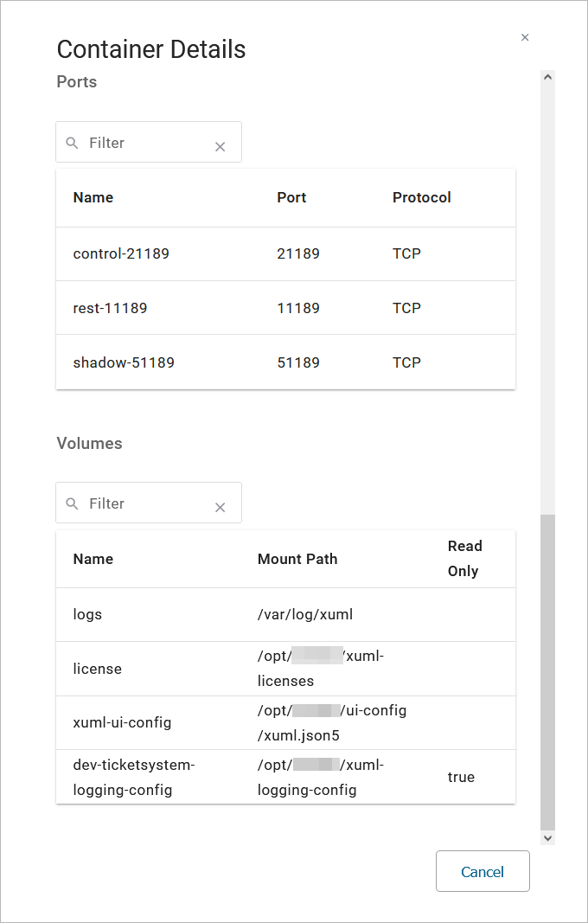The image size is (588, 923).
Task: Click the search icon in the Volumes filter
Action: tap(73, 503)
